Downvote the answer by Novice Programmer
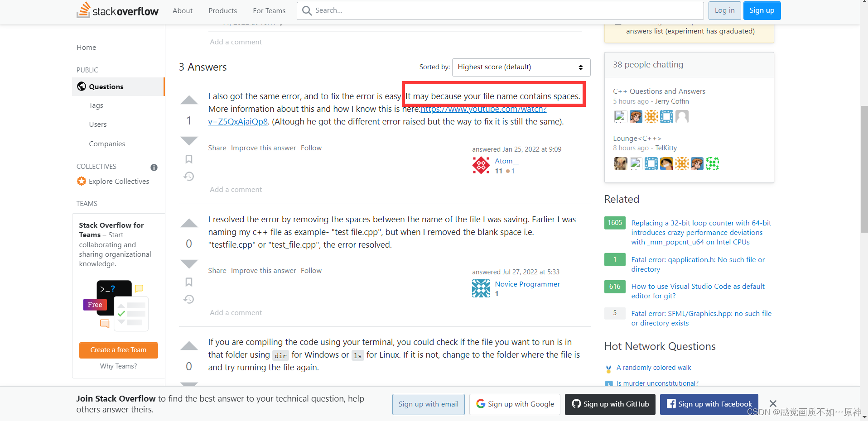 tap(189, 263)
